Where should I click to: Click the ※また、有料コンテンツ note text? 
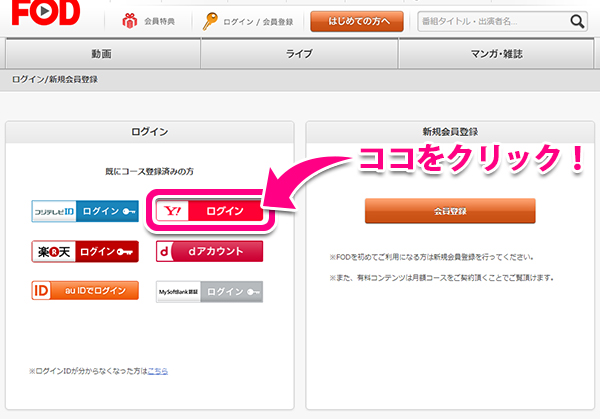coord(442,278)
